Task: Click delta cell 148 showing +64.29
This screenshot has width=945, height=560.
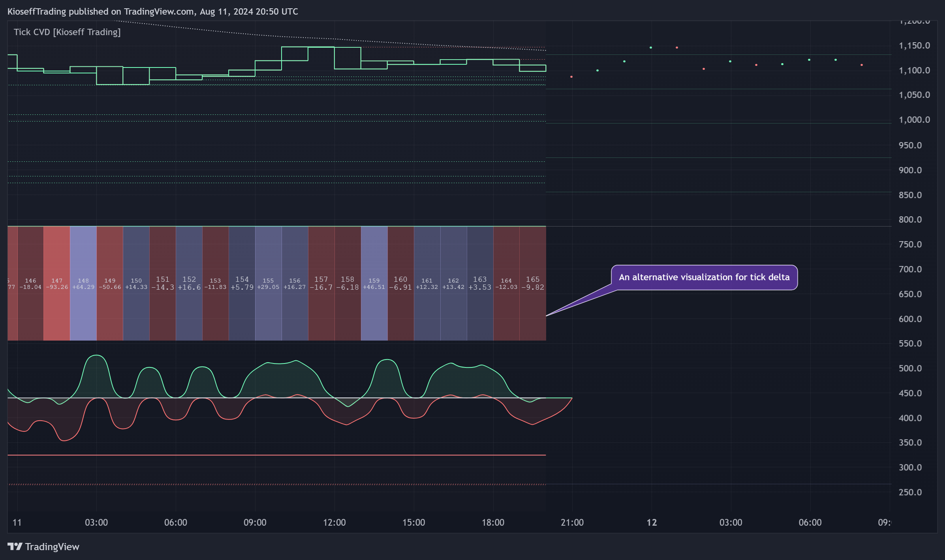Action: click(83, 283)
